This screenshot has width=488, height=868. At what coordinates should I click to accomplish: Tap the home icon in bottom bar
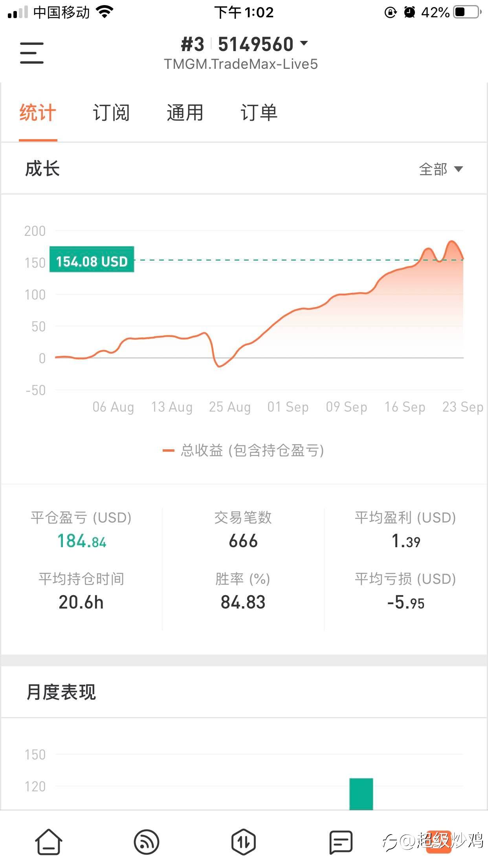coord(49,842)
